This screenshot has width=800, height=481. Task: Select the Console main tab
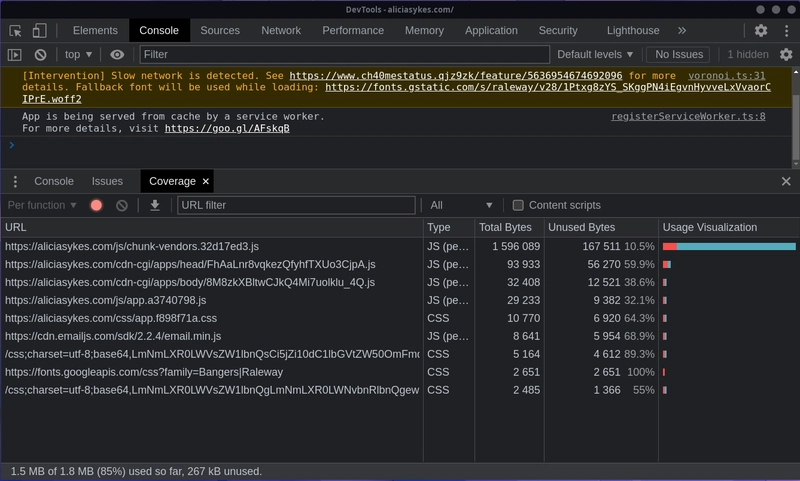pyautogui.click(x=159, y=31)
